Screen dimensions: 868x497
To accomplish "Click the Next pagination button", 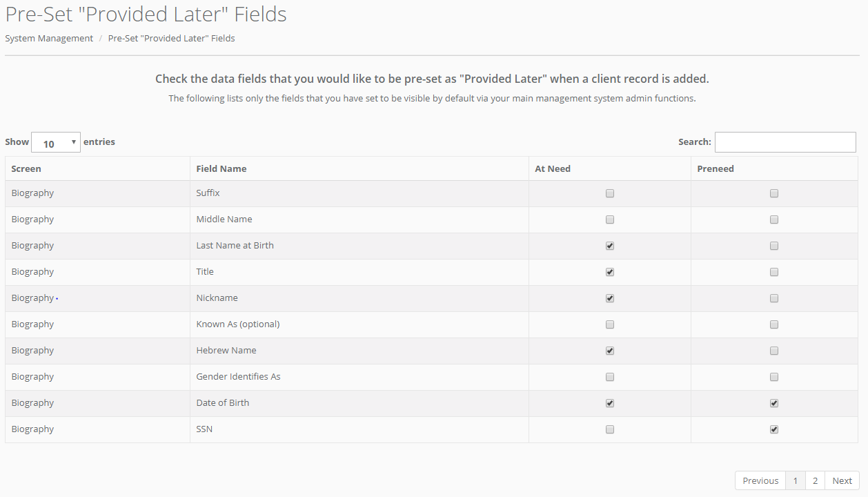I will pyautogui.click(x=842, y=481).
